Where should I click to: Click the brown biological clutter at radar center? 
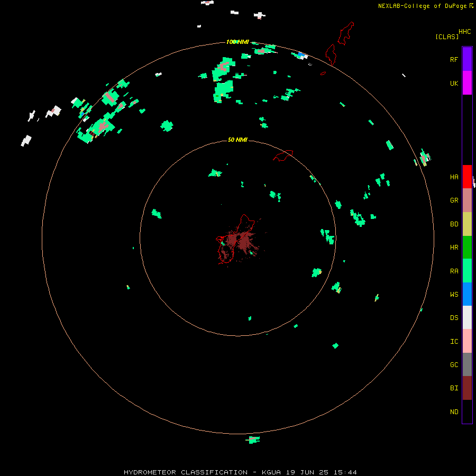point(242,241)
